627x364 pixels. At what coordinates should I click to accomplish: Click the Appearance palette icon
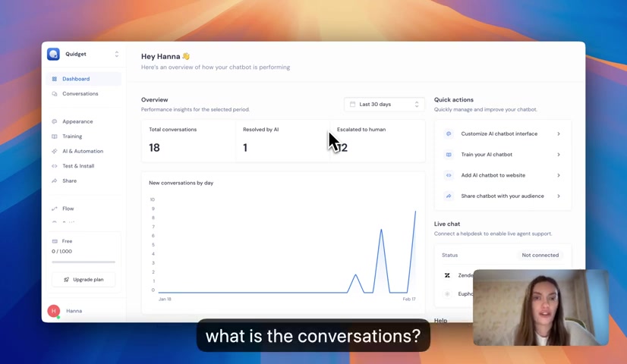pos(55,121)
